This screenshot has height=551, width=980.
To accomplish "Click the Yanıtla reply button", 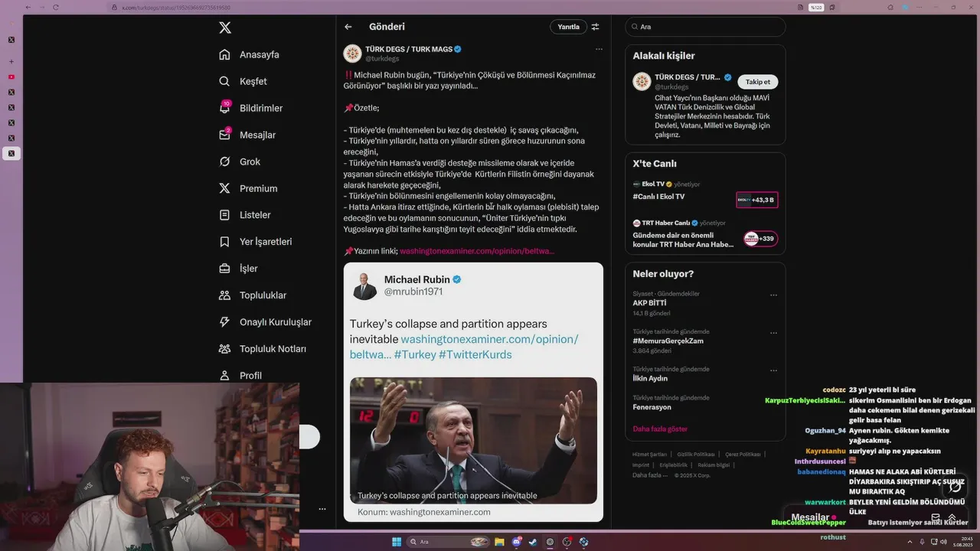I will pyautogui.click(x=568, y=27).
